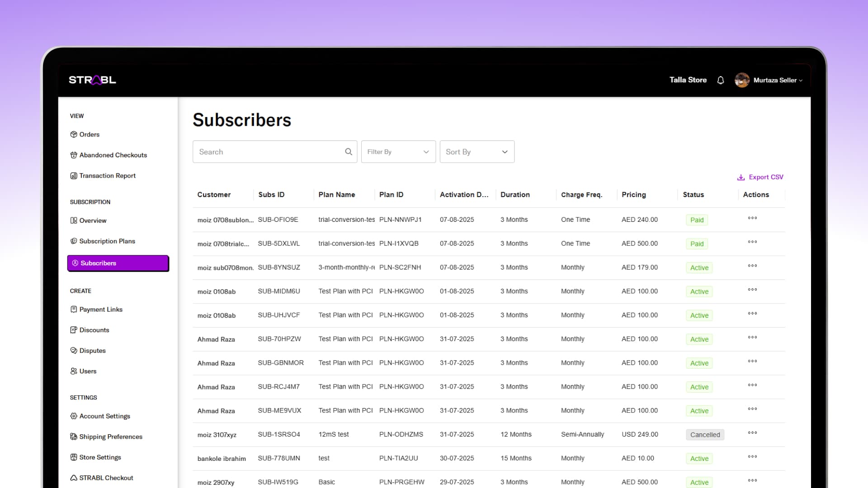Click the Export CSV link
The height and width of the screenshot is (488, 868).
[x=766, y=177]
